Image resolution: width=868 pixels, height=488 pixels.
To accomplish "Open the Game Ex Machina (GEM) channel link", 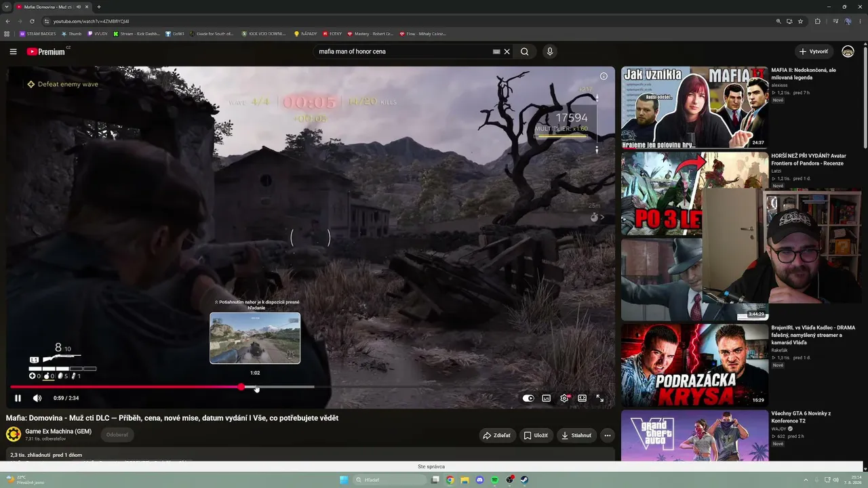I will click(x=58, y=431).
